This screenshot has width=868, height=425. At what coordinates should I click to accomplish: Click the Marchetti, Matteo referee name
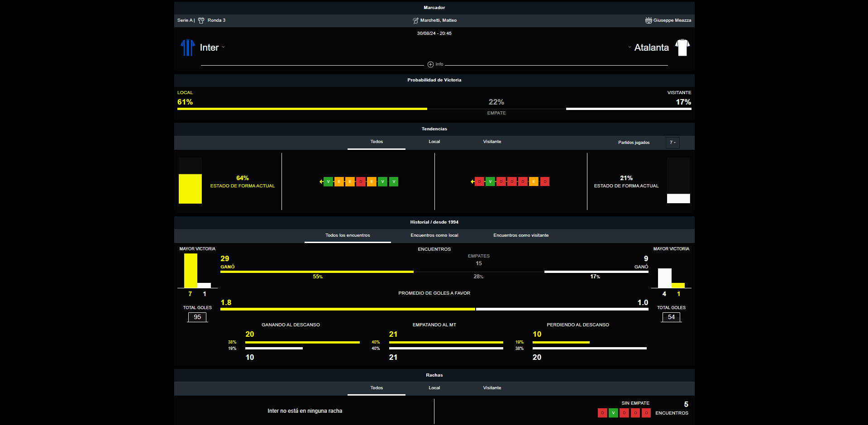pos(439,20)
